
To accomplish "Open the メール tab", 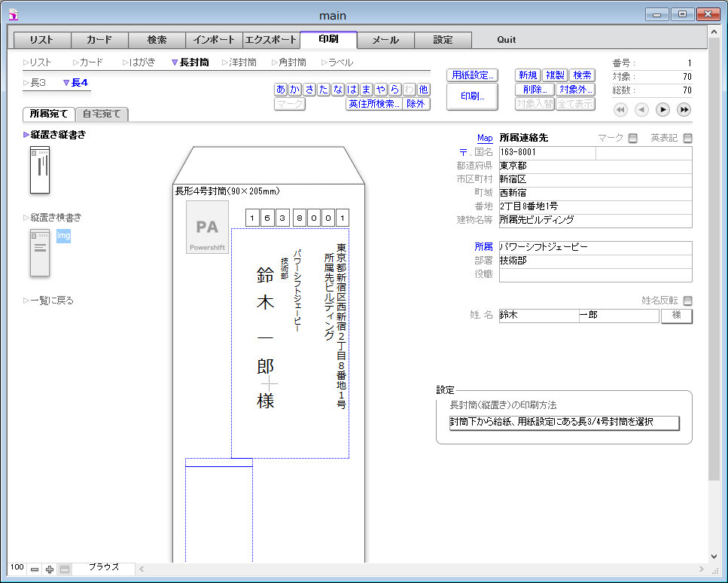I will tap(385, 40).
